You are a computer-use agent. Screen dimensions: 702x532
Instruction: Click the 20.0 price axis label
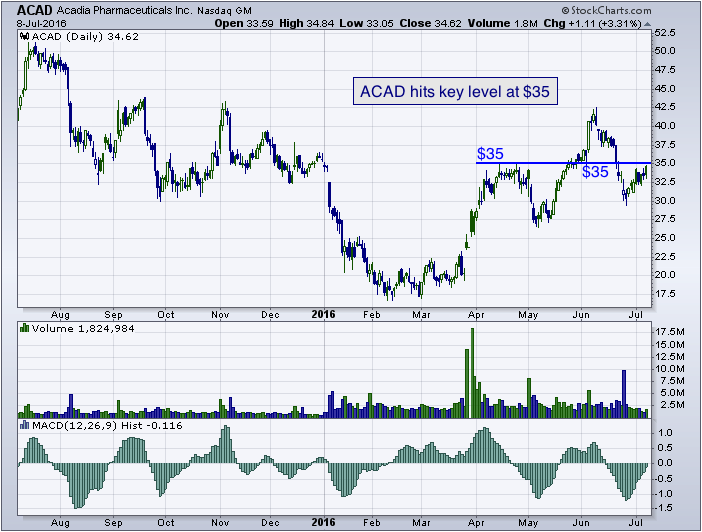[x=664, y=275]
